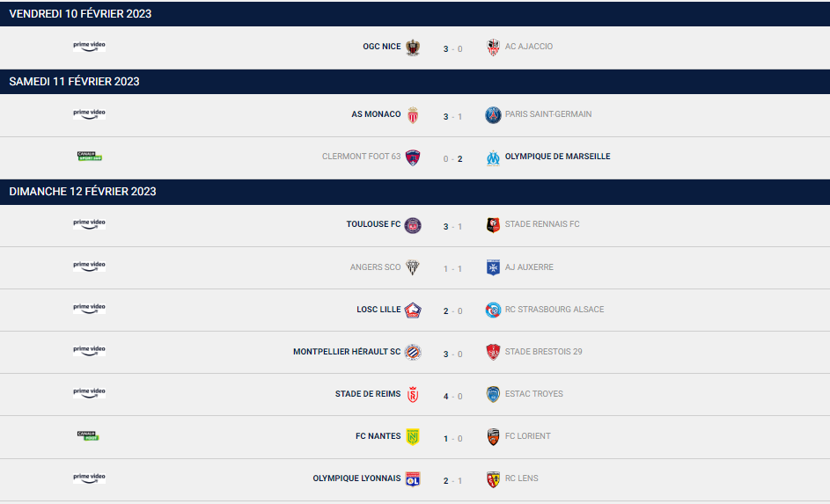Click Prime Video logo on Nice–Ajaccio match
The width and height of the screenshot is (830, 504).
89,46
